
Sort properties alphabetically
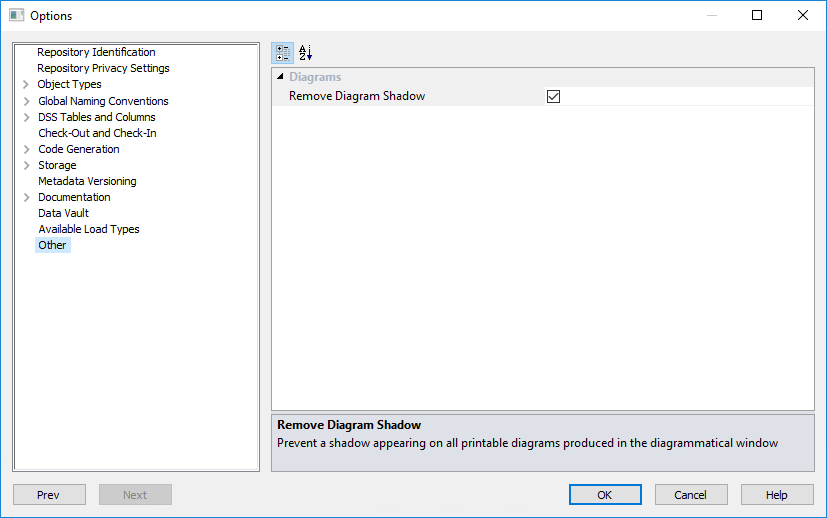coord(306,53)
